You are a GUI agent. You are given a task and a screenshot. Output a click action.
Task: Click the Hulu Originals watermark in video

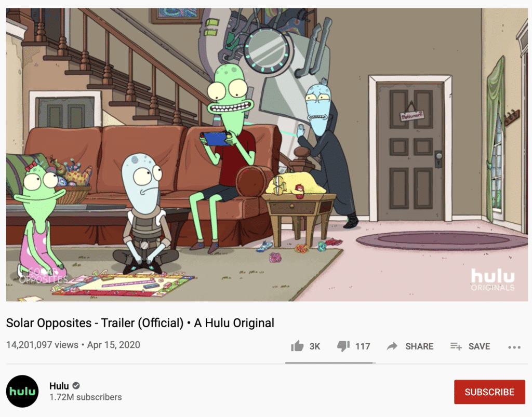[493, 280]
